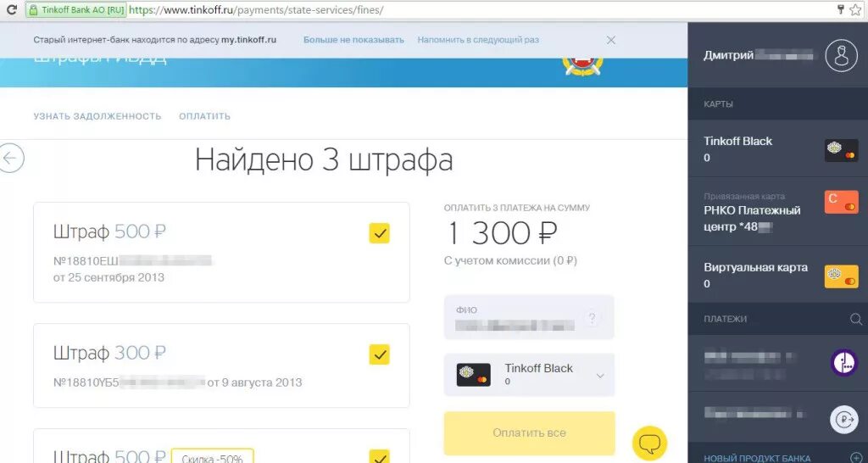Click Напомнить в следующий раз link
This screenshot has height=463, width=868.
[x=478, y=40]
